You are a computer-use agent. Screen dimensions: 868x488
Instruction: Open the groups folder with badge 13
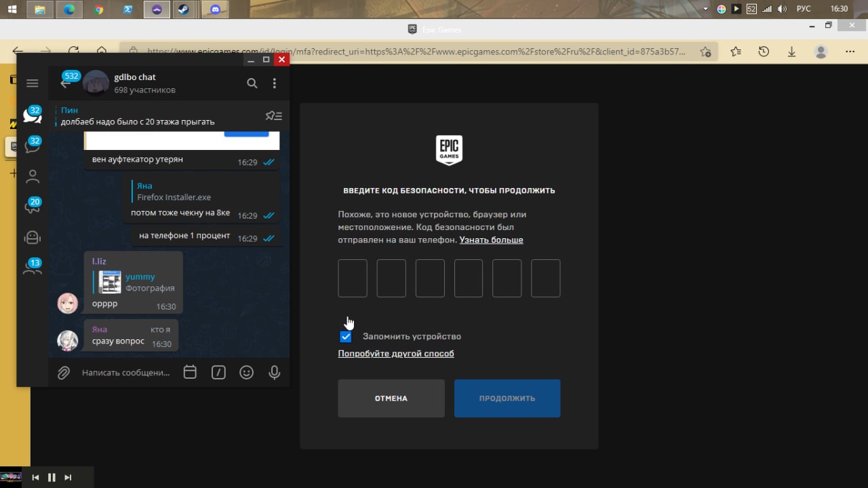[x=32, y=267]
